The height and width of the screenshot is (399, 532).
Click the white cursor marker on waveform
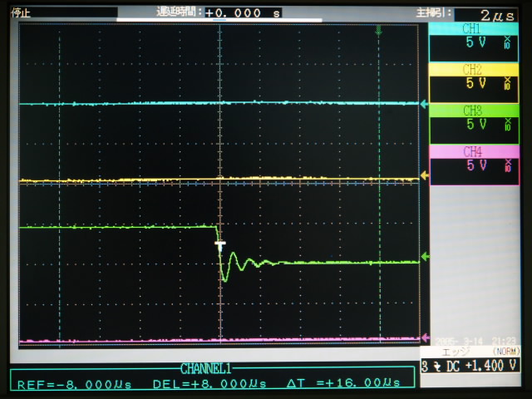click(220, 244)
